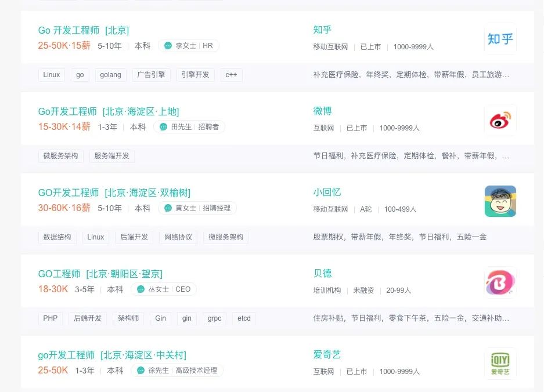Chat with 丛女士 CEO via chat icon
Screen dimensions: 544x392
(x=140, y=289)
